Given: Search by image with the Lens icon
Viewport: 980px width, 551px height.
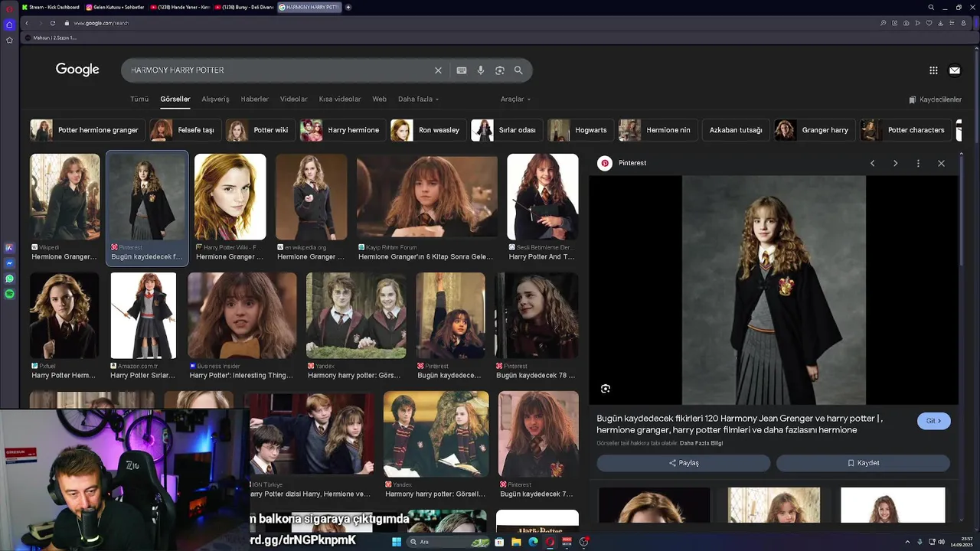Looking at the screenshot, I should point(500,70).
